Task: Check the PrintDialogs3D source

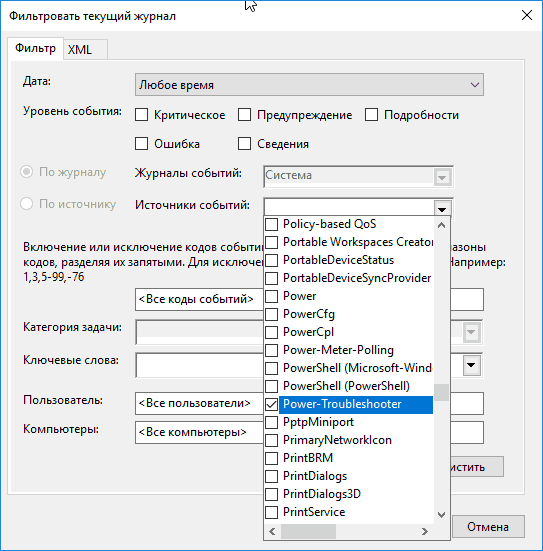Action: click(271, 494)
